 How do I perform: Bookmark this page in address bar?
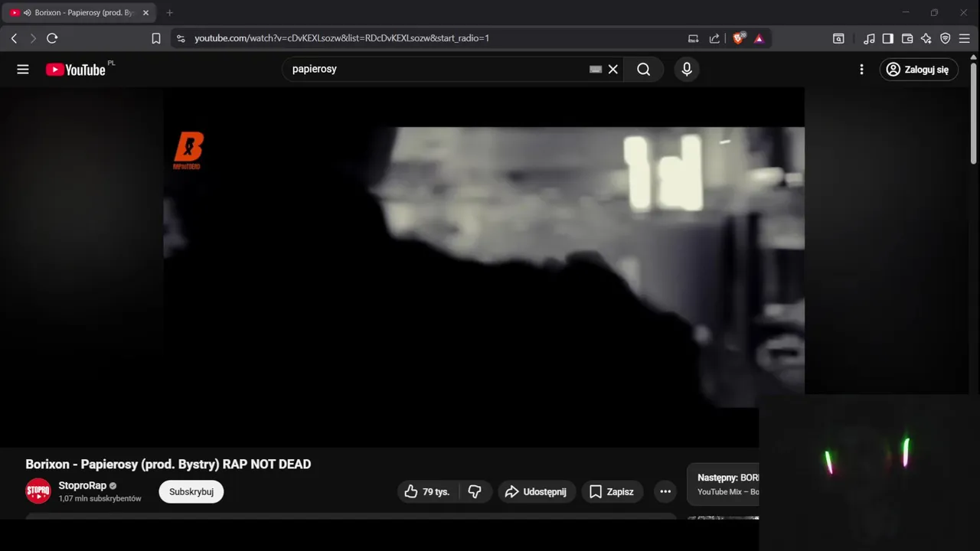click(x=156, y=38)
